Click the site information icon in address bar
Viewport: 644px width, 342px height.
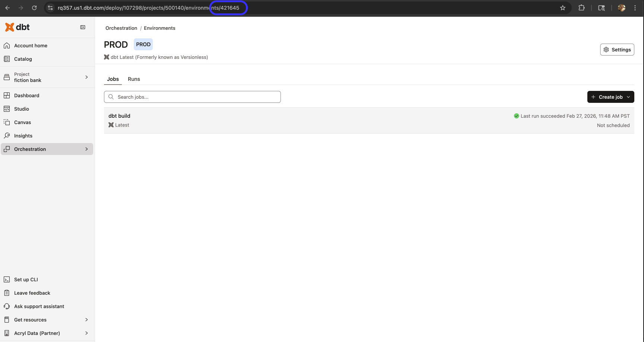point(50,8)
